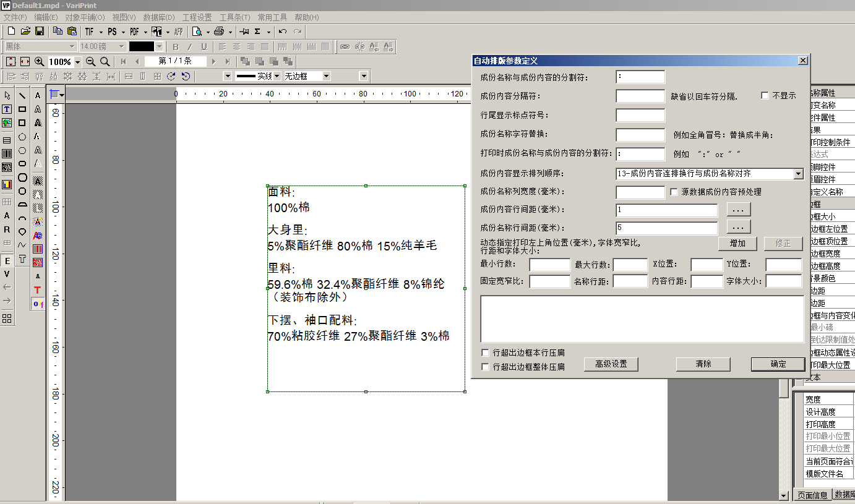Open the 成份内容显示排列顺序 combo box
This screenshot has width=855, height=504.
click(710, 174)
